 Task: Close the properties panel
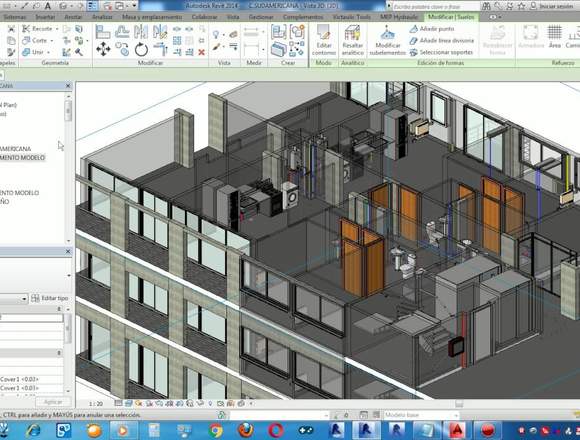(68, 251)
